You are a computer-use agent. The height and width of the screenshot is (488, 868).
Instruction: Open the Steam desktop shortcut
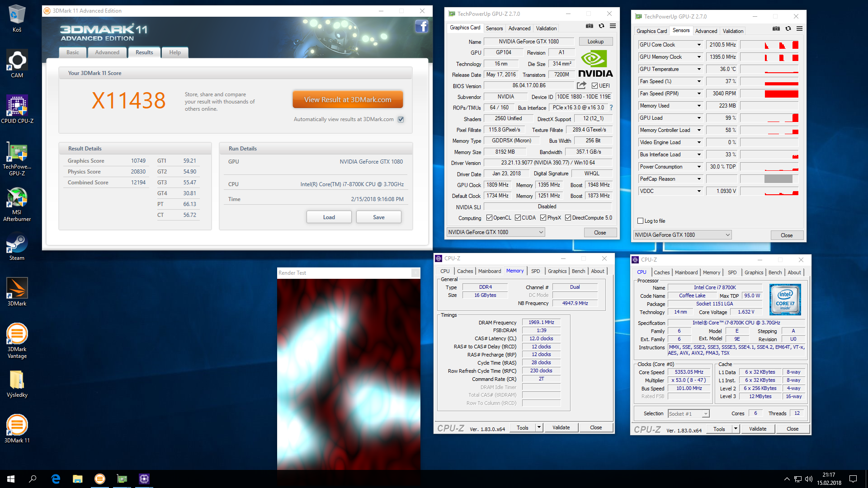click(x=17, y=246)
